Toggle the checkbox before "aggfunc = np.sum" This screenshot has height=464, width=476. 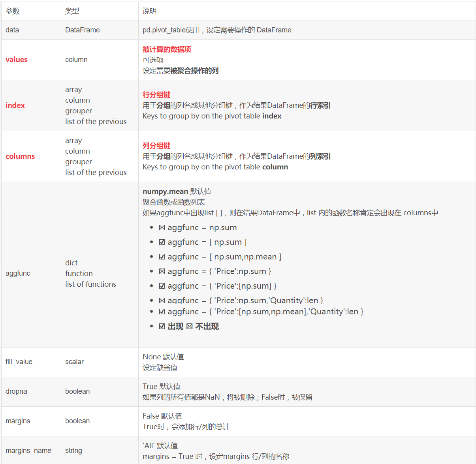162,227
